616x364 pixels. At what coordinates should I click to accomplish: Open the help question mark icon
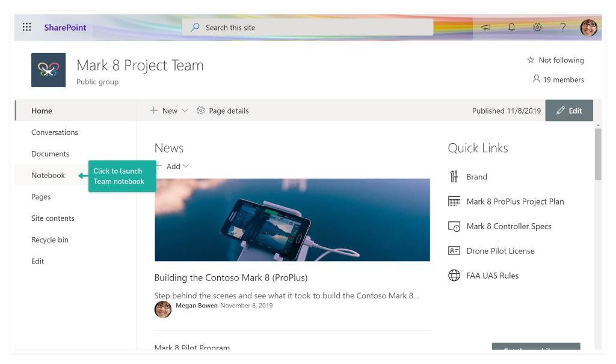[x=562, y=27]
